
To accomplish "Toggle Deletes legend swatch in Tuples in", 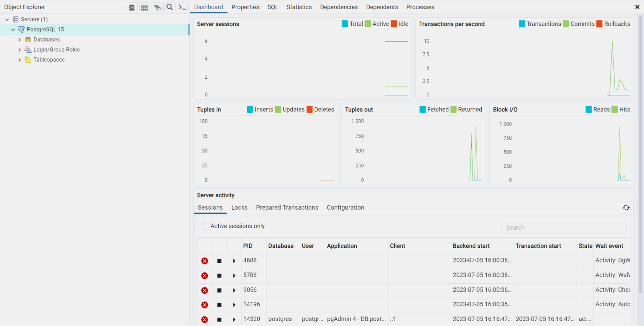I will [309, 110].
